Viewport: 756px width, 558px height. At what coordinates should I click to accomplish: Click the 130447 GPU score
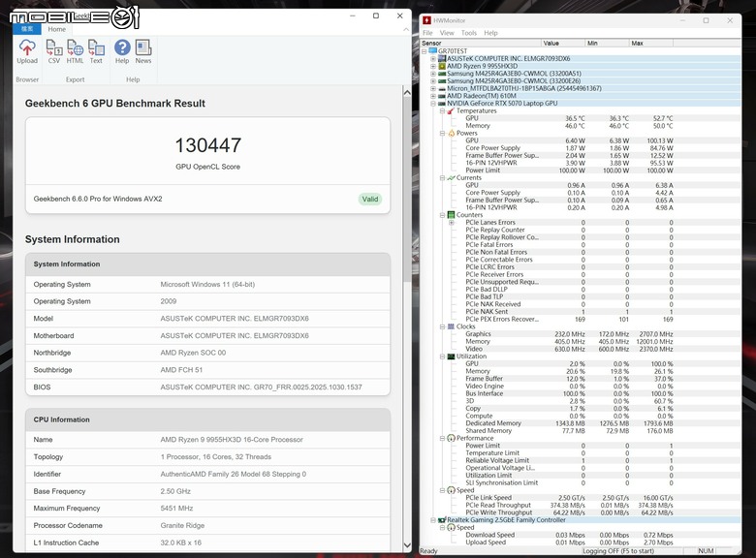207,145
